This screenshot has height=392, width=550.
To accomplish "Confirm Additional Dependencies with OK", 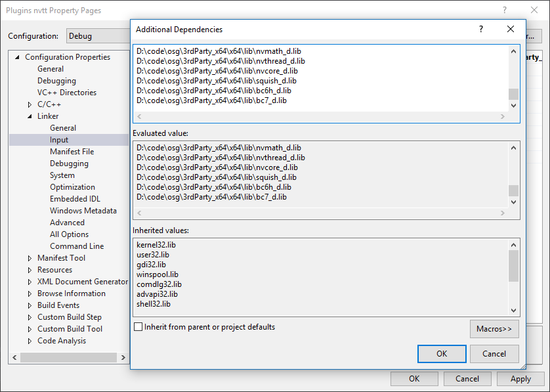I will tap(442, 353).
